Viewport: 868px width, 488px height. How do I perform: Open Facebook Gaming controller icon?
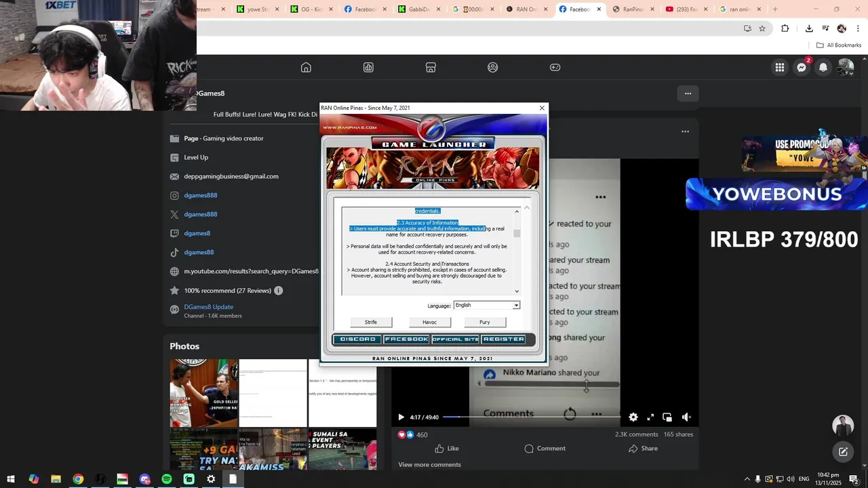tap(555, 67)
